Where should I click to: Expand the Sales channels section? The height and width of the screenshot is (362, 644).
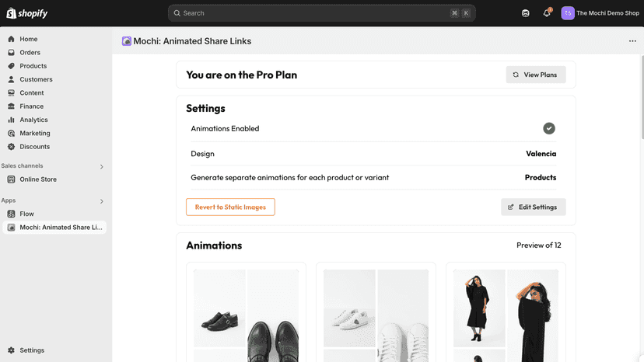(101, 167)
